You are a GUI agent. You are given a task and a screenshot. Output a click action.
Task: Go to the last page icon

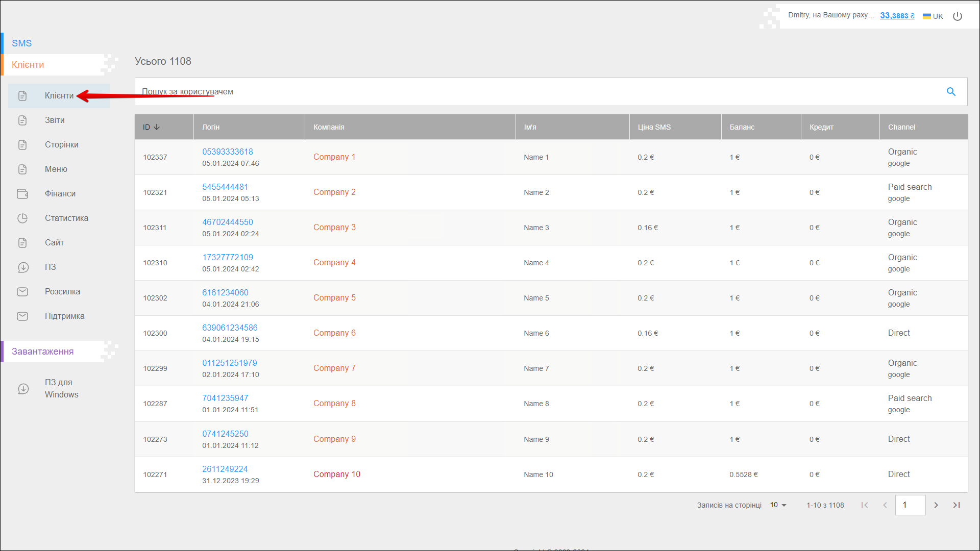pyautogui.click(x=957, y=505)
